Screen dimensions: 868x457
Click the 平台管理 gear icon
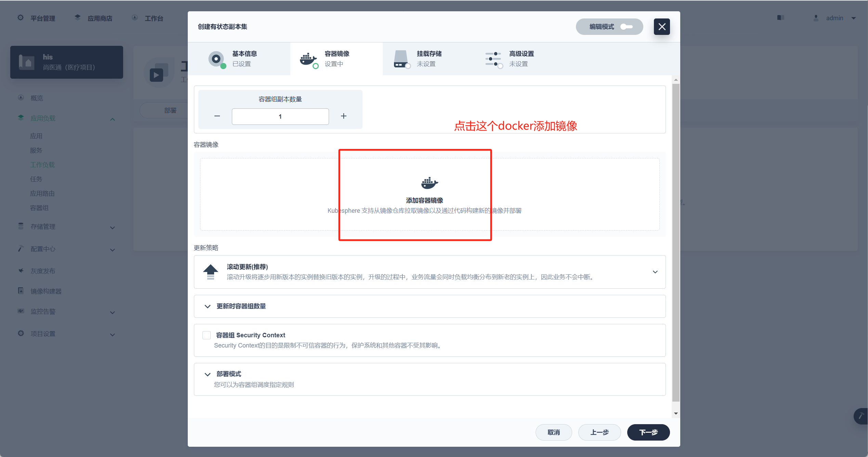tap(21, 17)
